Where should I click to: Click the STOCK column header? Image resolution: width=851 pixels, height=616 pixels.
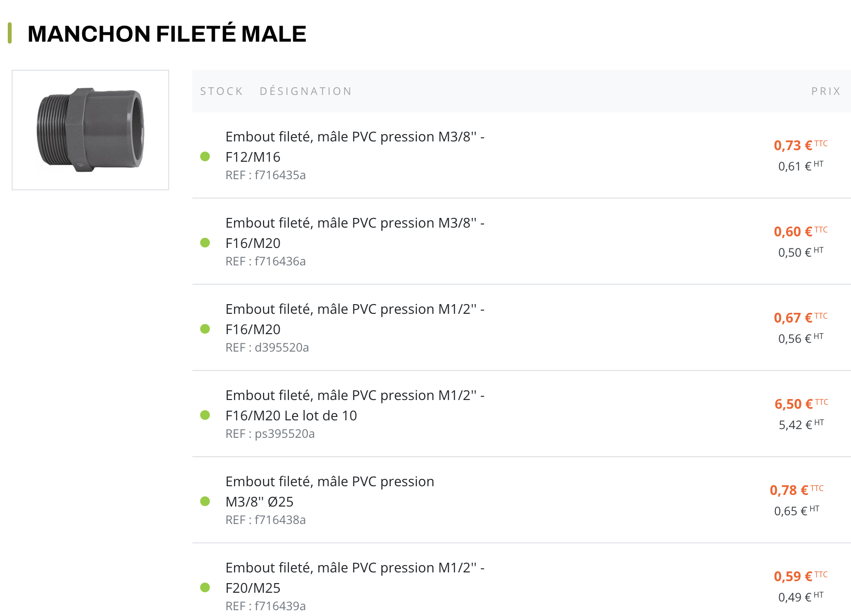(x=221, y=91)
